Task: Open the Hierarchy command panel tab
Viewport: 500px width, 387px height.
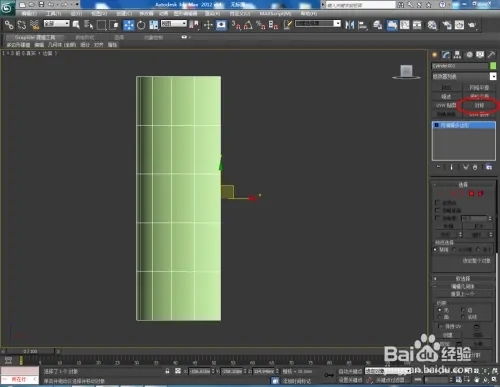Action: click(x=457, y=55)
